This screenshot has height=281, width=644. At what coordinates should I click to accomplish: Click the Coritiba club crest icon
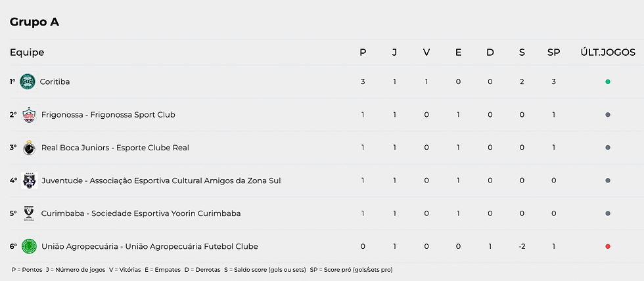pyautogui.click(x=28, y=81)
